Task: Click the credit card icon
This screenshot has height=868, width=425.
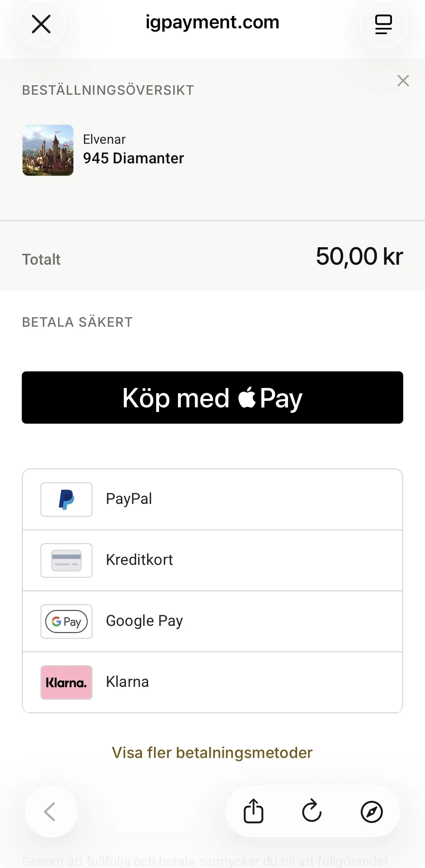Action: click(66, 561)
